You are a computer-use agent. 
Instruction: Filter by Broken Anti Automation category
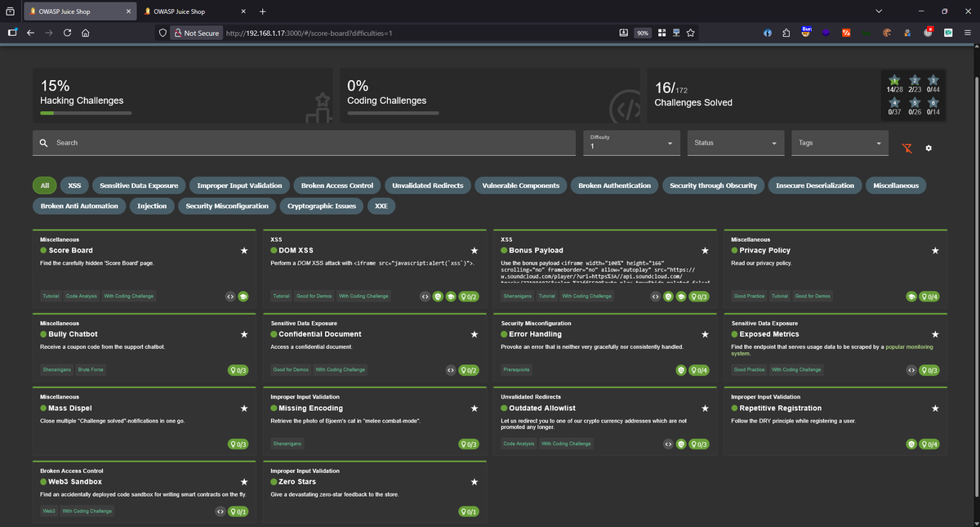coord(79,206)
